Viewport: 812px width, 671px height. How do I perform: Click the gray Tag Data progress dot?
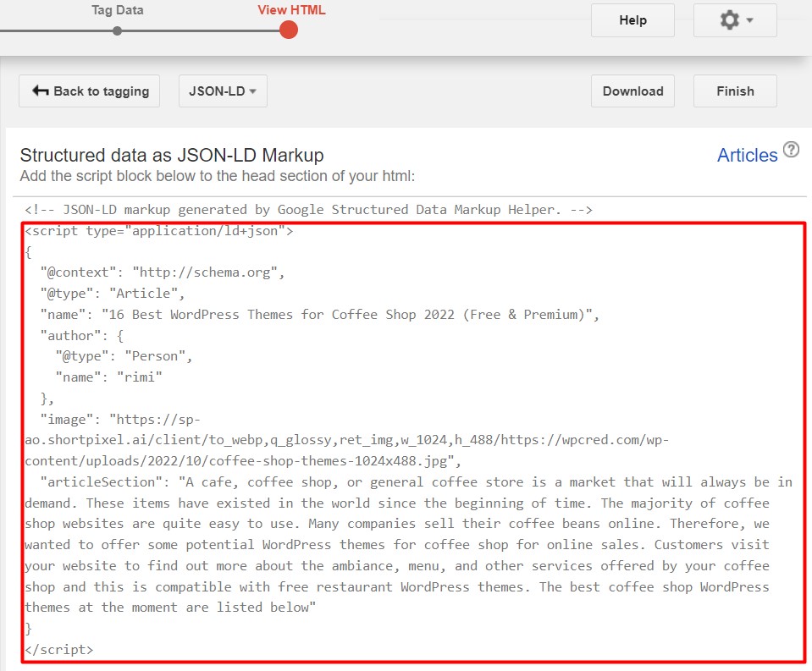pos(118,31)
